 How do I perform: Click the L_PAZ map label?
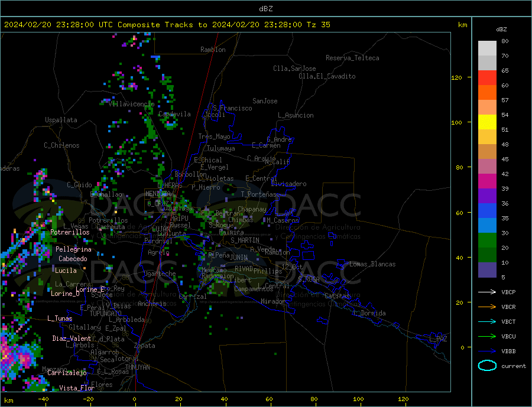pyautogui.click(x=438, y=339)
